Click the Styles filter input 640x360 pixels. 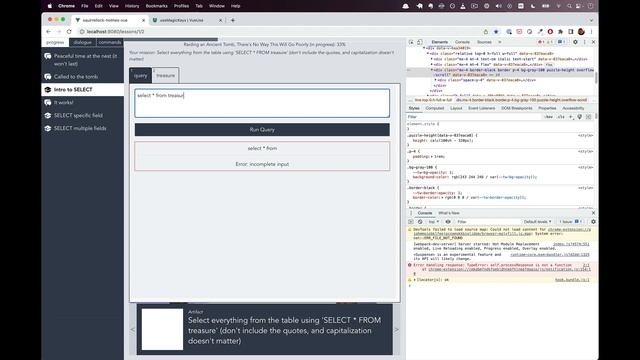[473, 117]
